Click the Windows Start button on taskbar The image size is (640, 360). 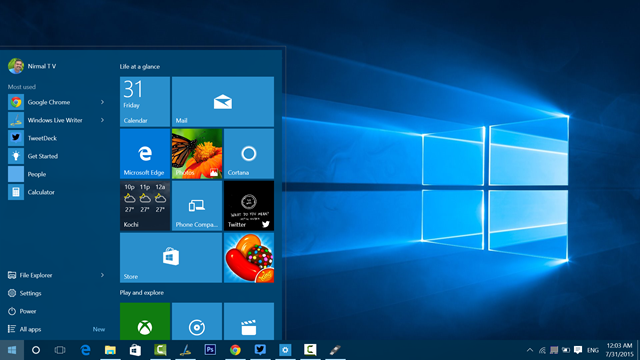[12, 350]
